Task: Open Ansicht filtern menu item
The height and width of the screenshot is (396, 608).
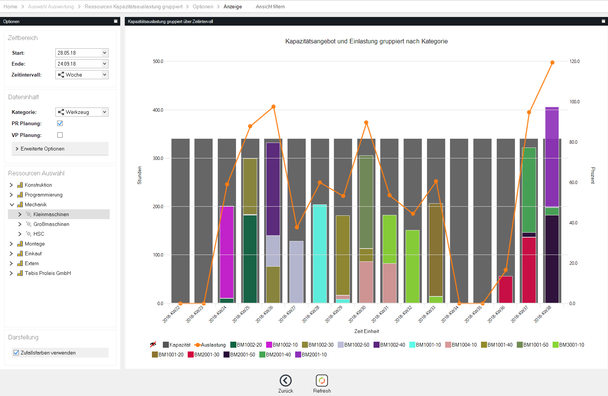Action: pyautogui.click(x=270, y=7)
